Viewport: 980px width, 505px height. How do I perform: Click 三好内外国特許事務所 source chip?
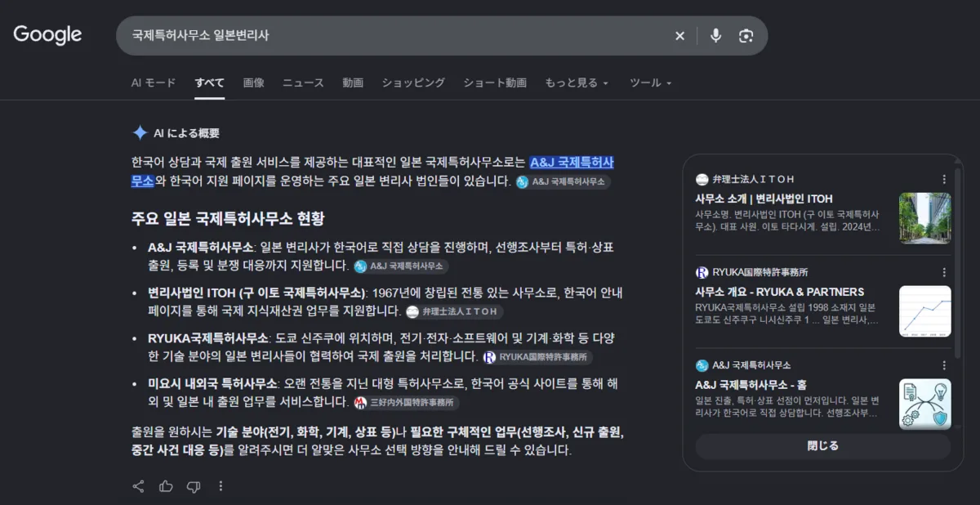[x=406, y=403]
